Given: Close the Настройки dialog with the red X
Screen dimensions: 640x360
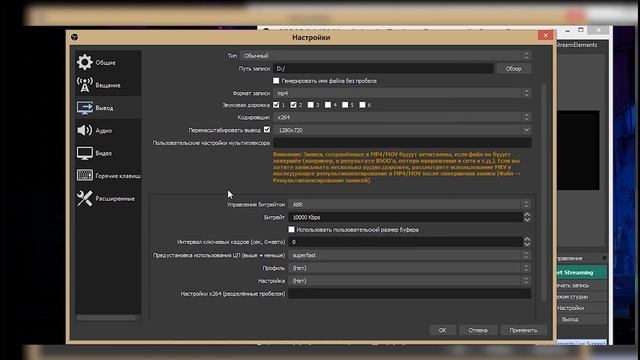Looking at the screenshot, I should pos(545,36).
